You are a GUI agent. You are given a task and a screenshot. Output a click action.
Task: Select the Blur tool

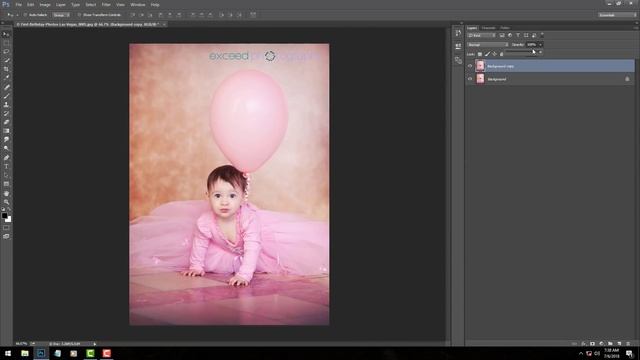6,140
